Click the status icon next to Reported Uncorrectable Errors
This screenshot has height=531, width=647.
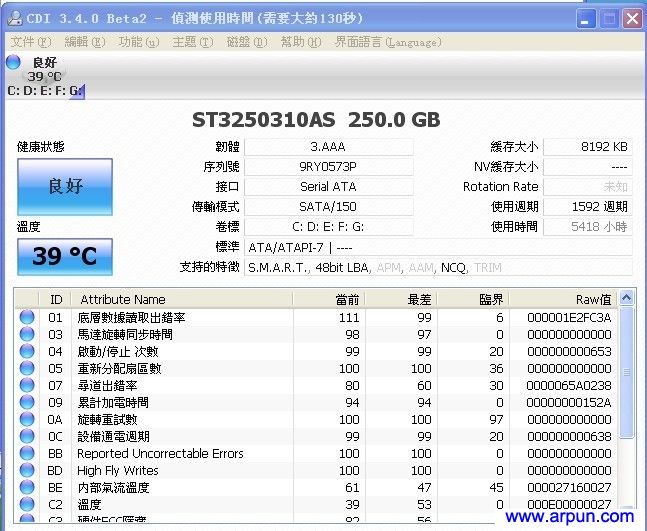coord(27,454)
